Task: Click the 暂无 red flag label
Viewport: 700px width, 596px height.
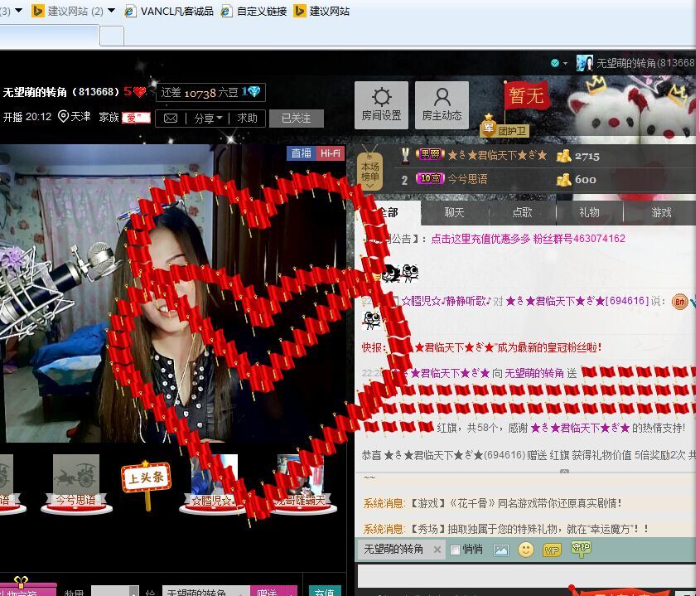Action: click(x=526, y=95)
